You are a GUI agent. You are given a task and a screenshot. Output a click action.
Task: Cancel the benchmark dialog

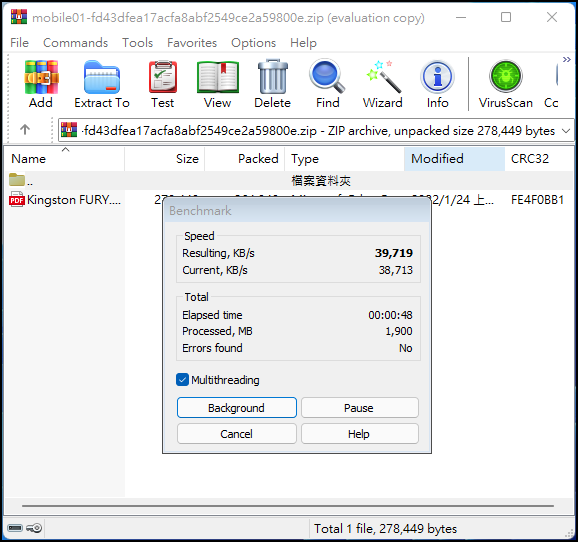point(237,434)
